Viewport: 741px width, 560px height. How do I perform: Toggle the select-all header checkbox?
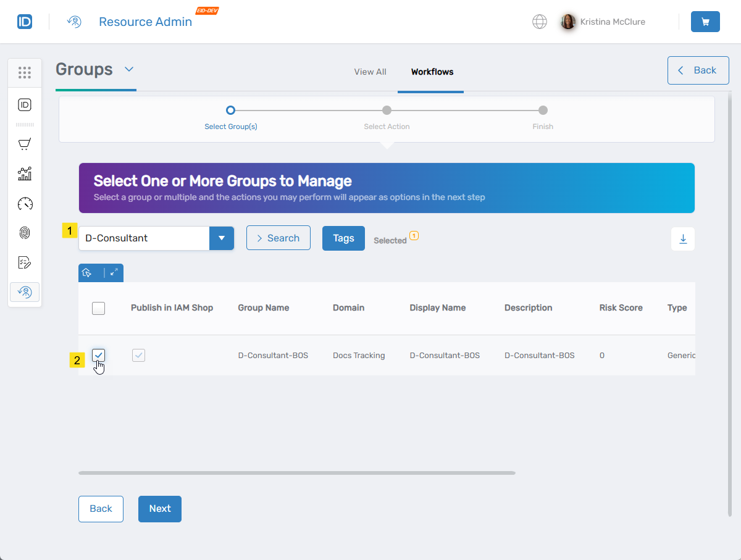pyautogui.click(x=99, y=308)
